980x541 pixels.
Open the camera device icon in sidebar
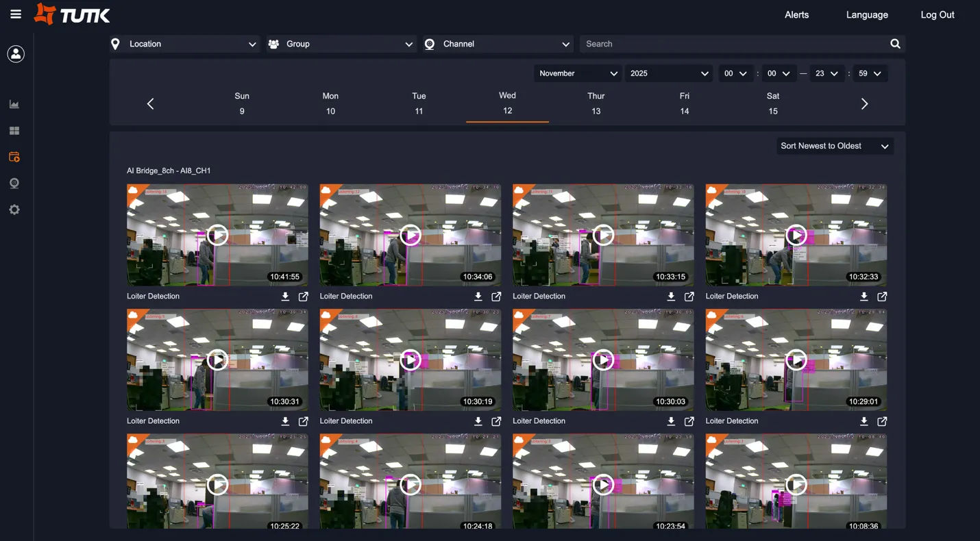[x=14, y=183]
